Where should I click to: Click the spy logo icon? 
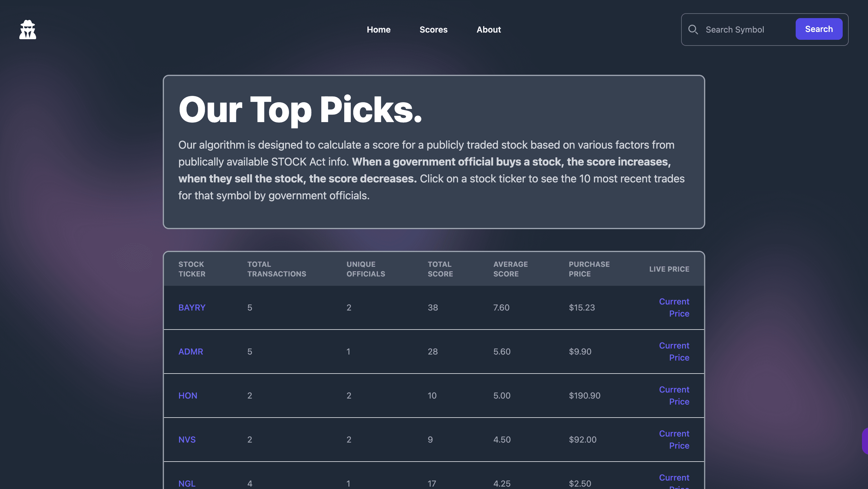tap(28, 30)
